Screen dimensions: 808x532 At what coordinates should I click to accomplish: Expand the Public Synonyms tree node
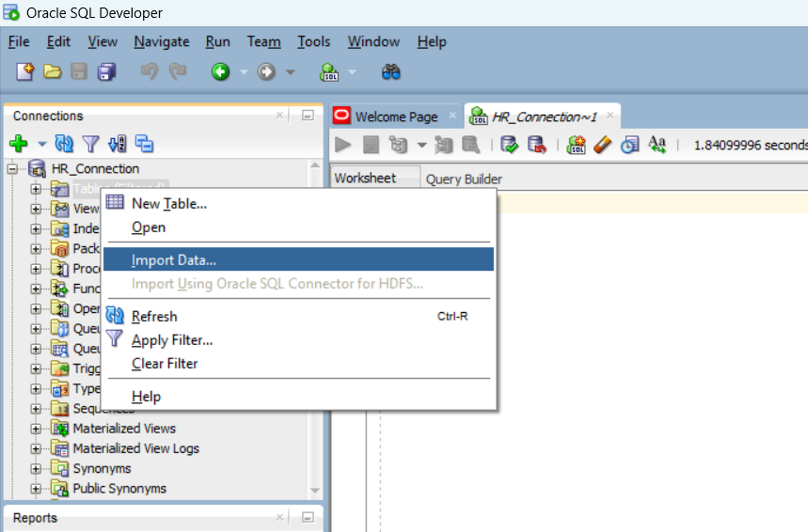(x=36, y=488)
